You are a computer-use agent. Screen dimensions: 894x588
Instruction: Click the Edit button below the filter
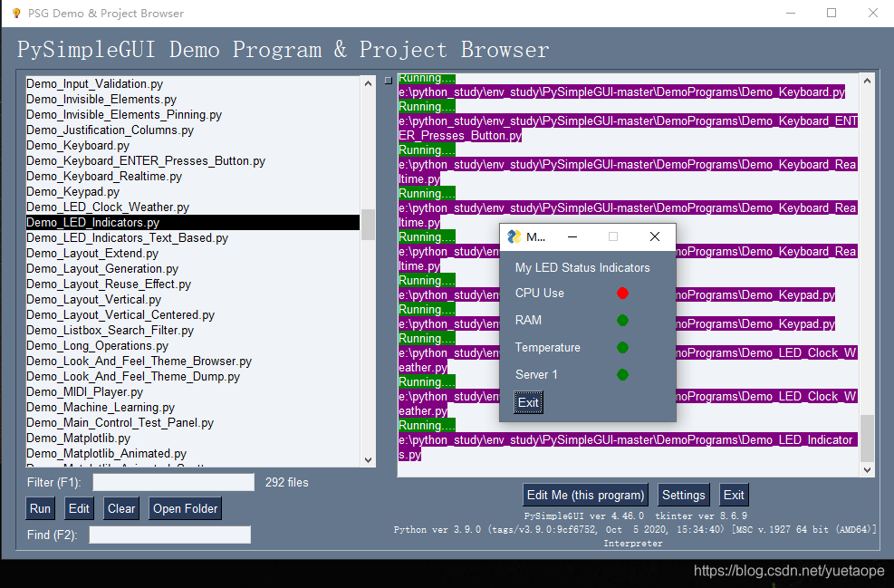coord(79,509)
